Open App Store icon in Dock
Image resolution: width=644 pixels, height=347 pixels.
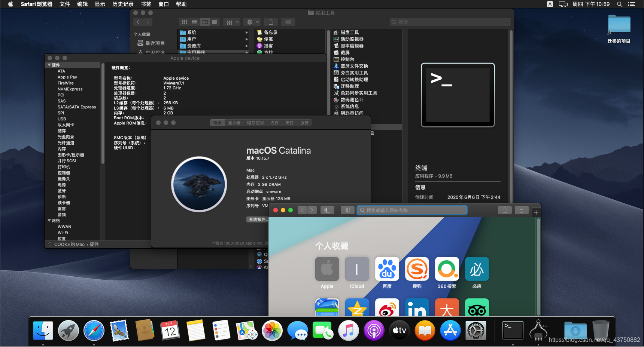(x=450, y=331)
